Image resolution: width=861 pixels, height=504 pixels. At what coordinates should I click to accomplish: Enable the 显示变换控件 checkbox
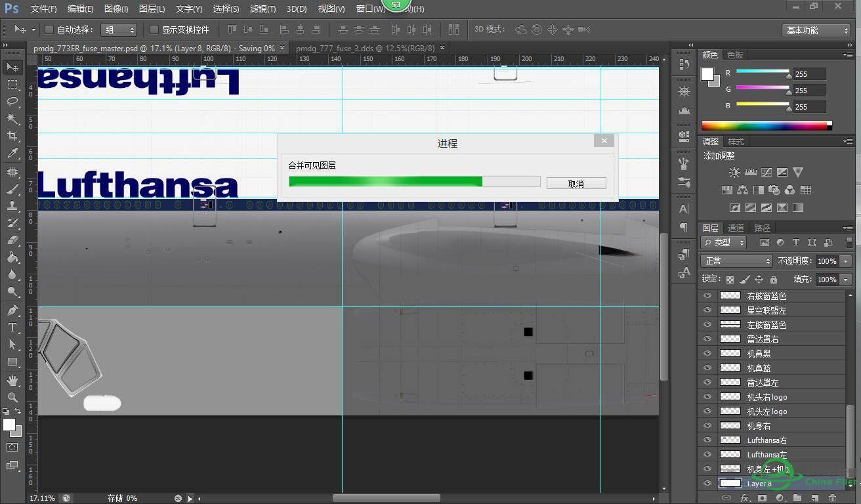coord(154,30)
